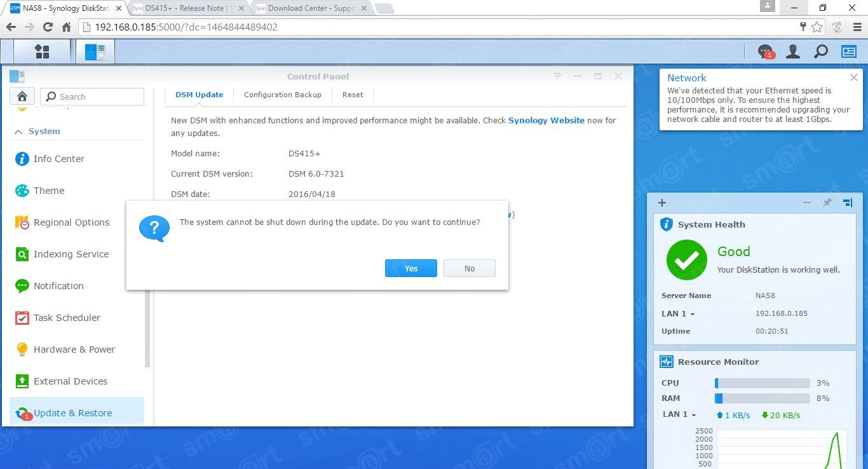Click the new tab button
The width and height of the screenshot is (868, 469).
click(384, 8)
